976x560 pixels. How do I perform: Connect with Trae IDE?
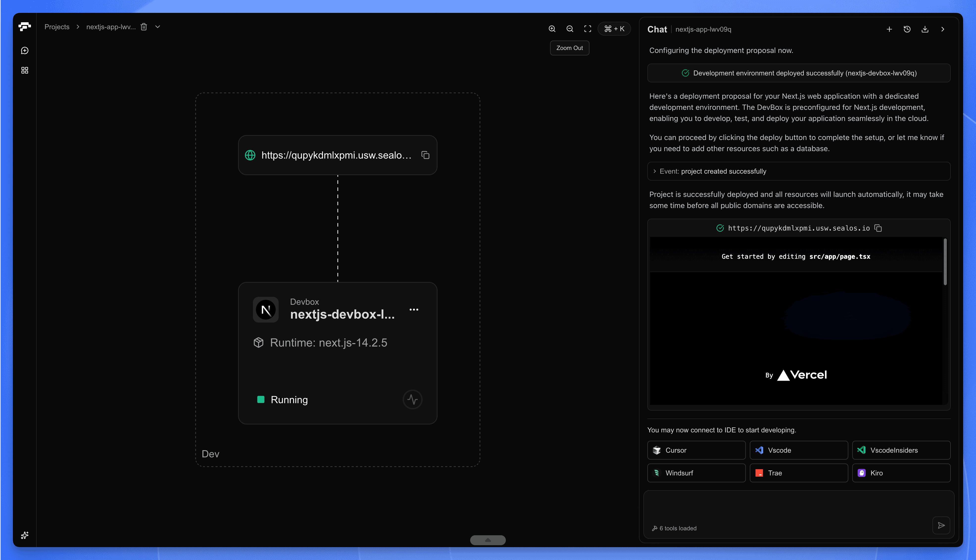799,473
